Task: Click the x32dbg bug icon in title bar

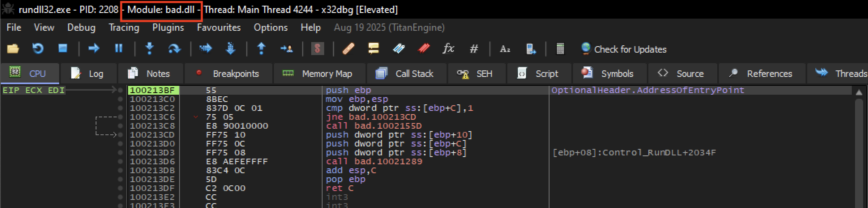Action: (9, 9)
